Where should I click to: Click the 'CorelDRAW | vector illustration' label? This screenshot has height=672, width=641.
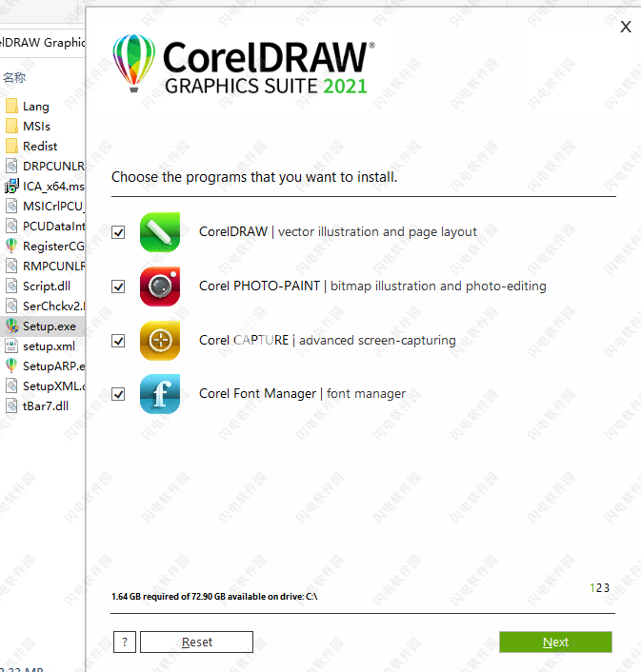tap(338, 232)
